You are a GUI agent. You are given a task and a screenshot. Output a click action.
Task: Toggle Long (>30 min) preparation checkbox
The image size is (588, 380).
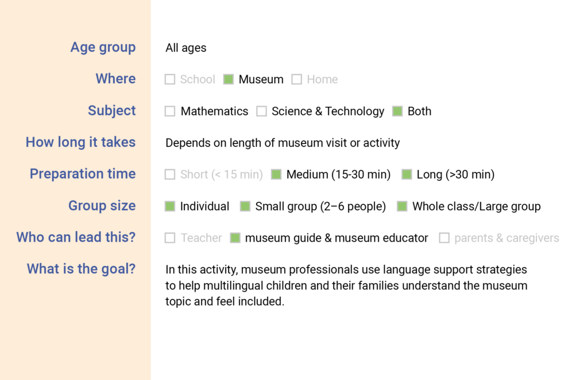(407, 175)
